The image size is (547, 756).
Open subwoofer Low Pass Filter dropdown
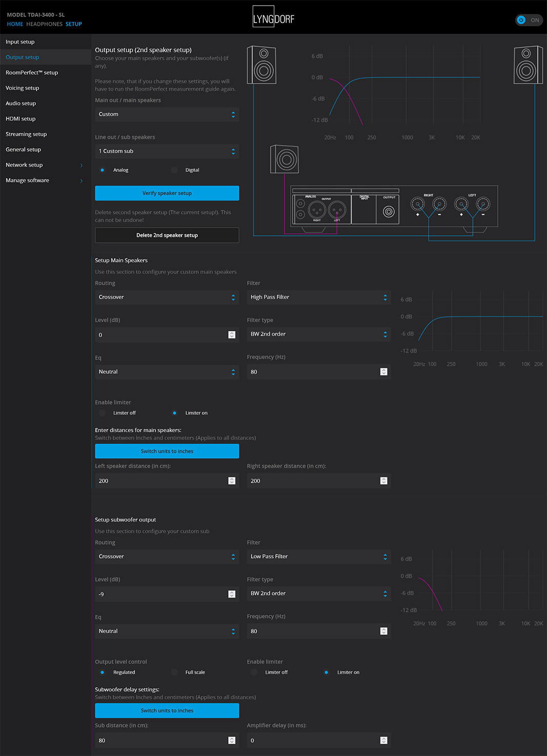[319, 557]
